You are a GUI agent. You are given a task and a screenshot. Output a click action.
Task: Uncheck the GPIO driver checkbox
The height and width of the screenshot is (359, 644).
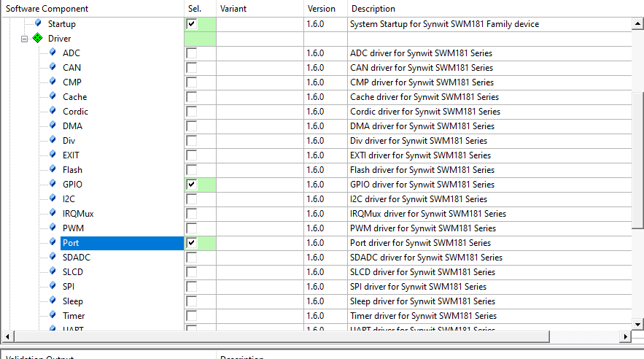(192, 185)
